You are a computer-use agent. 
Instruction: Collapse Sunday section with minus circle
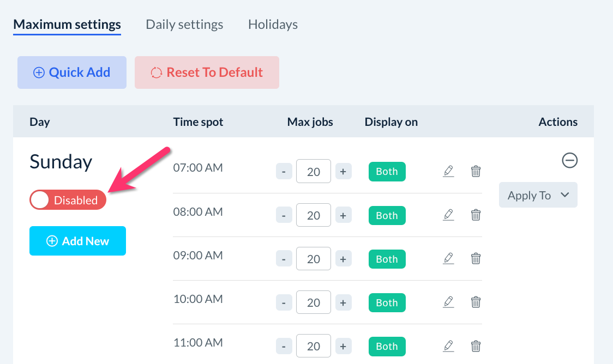pyautogui.click(x=569, y=160)
